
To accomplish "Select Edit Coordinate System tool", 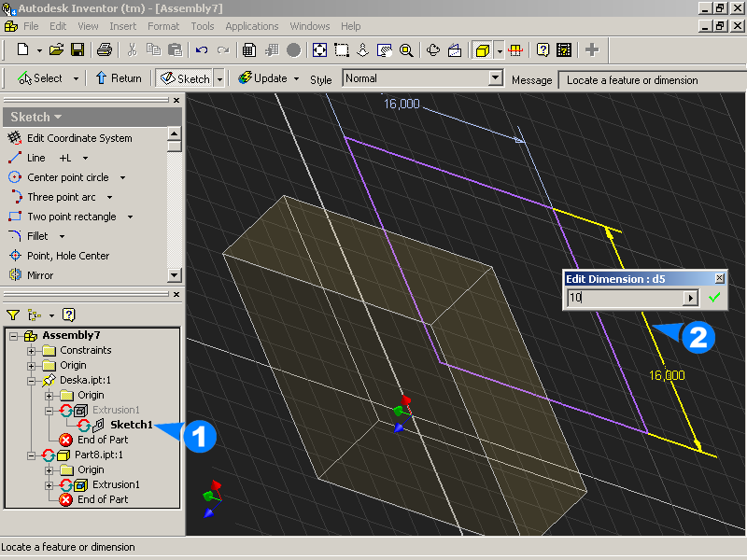I will pyautogui.click(x=70, y=138).
